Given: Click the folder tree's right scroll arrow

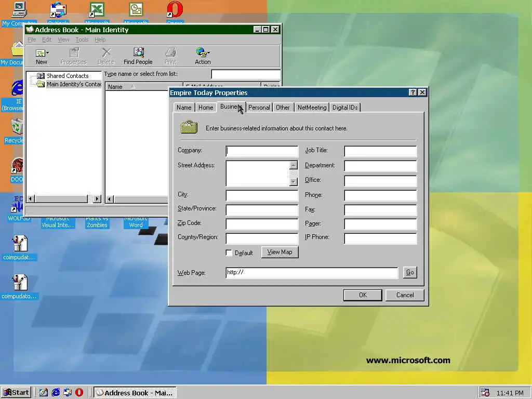Looking at the screenshot, I should pos(97,199).
